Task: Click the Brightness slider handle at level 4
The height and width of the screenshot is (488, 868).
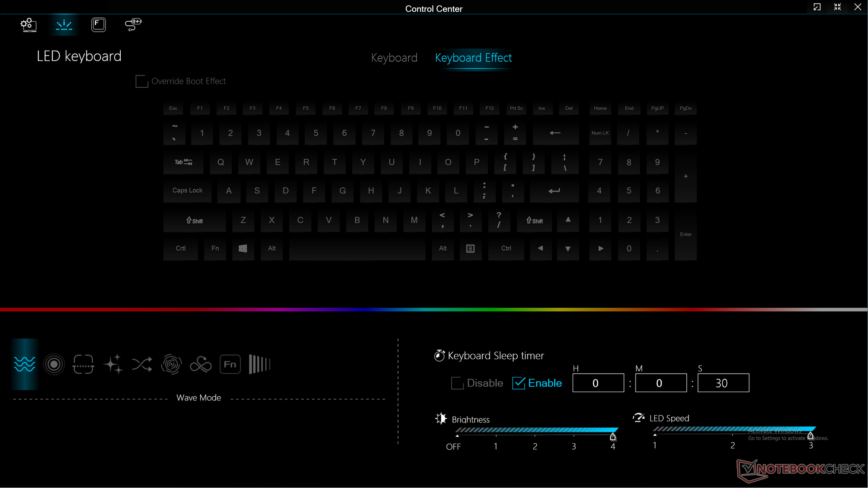Action: click(x=613, y=436)
